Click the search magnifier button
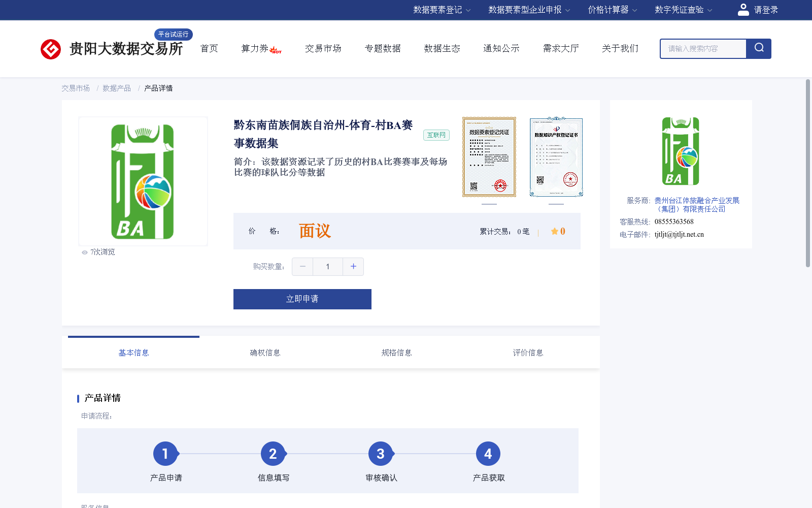812x508 pixels. [759, 49]
